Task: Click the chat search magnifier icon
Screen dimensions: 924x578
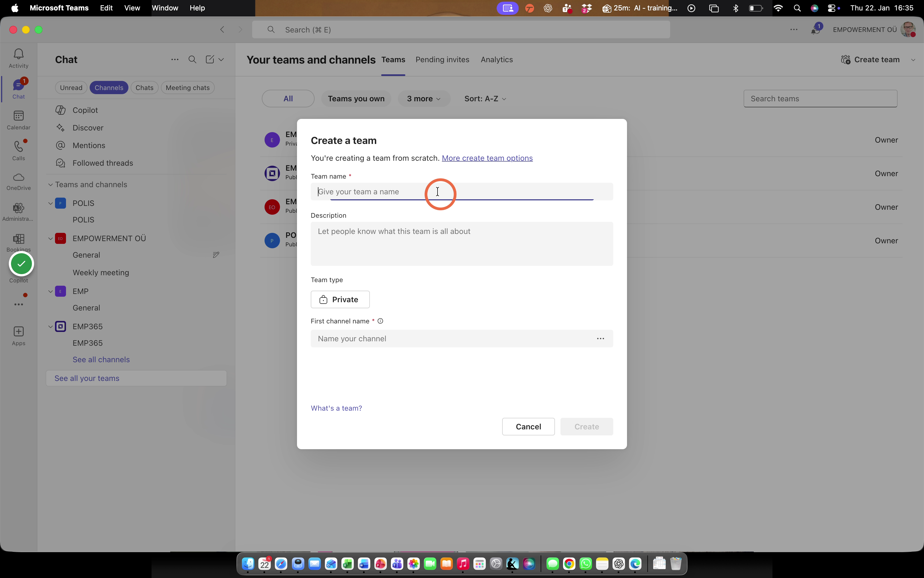Action: (193, 60)
